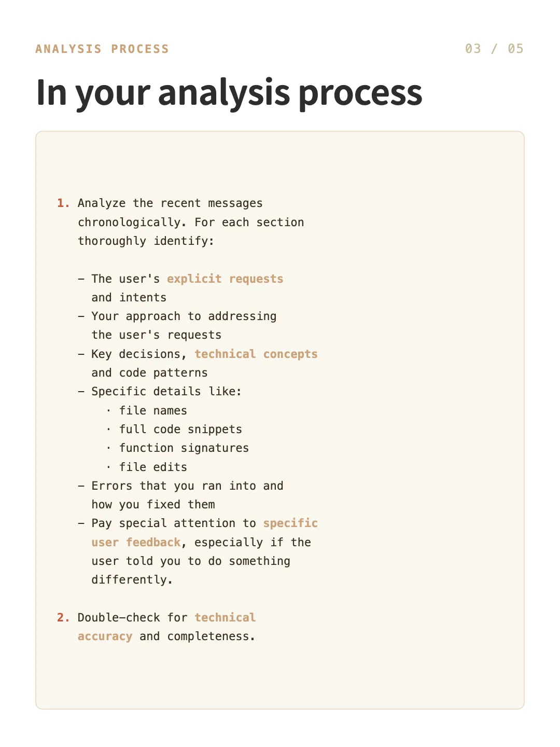Select the highlighted technical concepts text
This screenshot has height=747, width=560.
(x=256, y=354)
